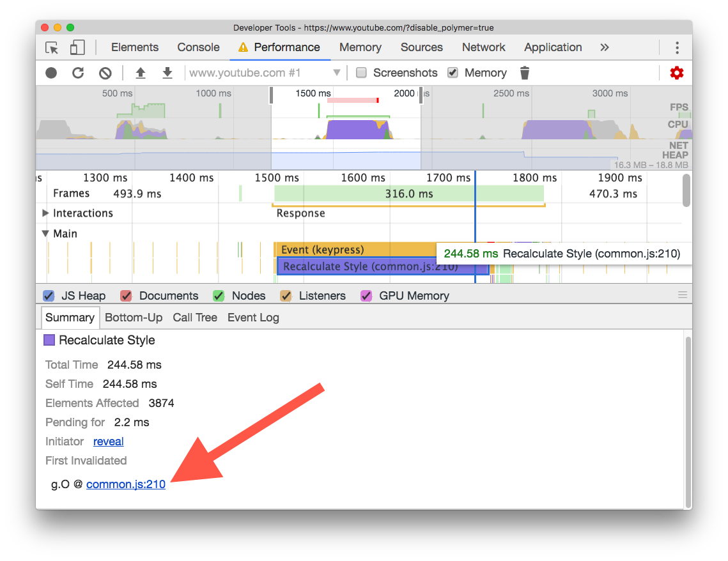
Task: Click the Initiator reveal link
Action: coord(108,442)
